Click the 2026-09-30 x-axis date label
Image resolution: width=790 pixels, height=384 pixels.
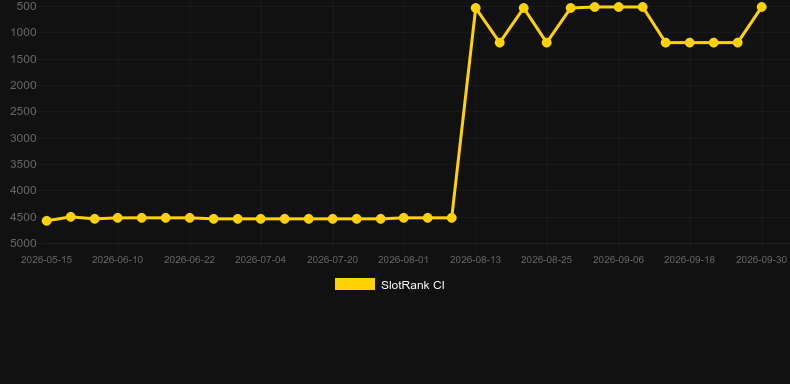tap(762, 260)
